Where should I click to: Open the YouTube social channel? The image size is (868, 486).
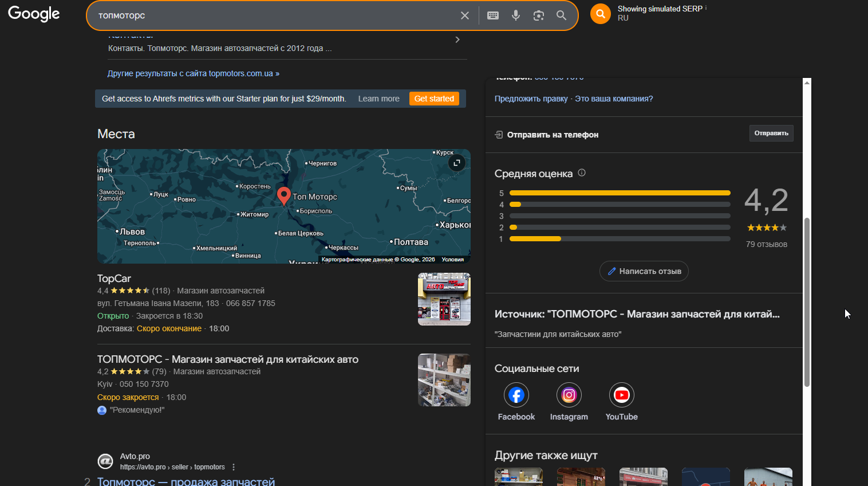coord(621,395)
